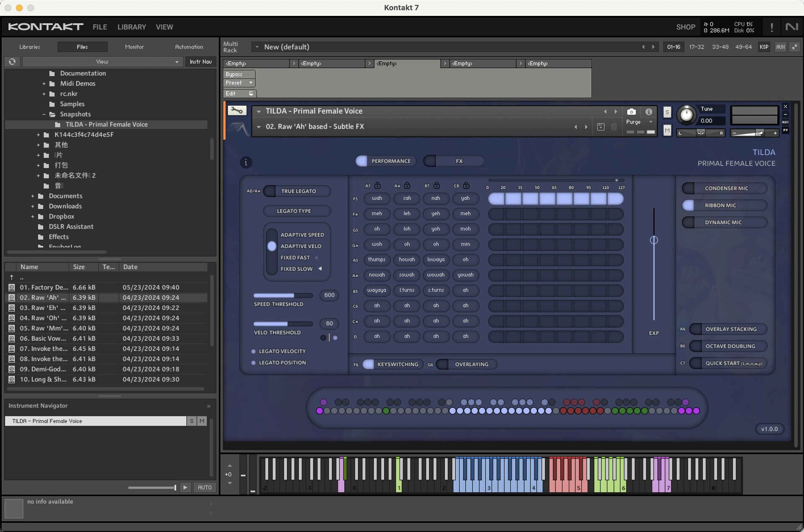Click the Instr Nav button
804x532 pixels.
[x=201, y=62]
